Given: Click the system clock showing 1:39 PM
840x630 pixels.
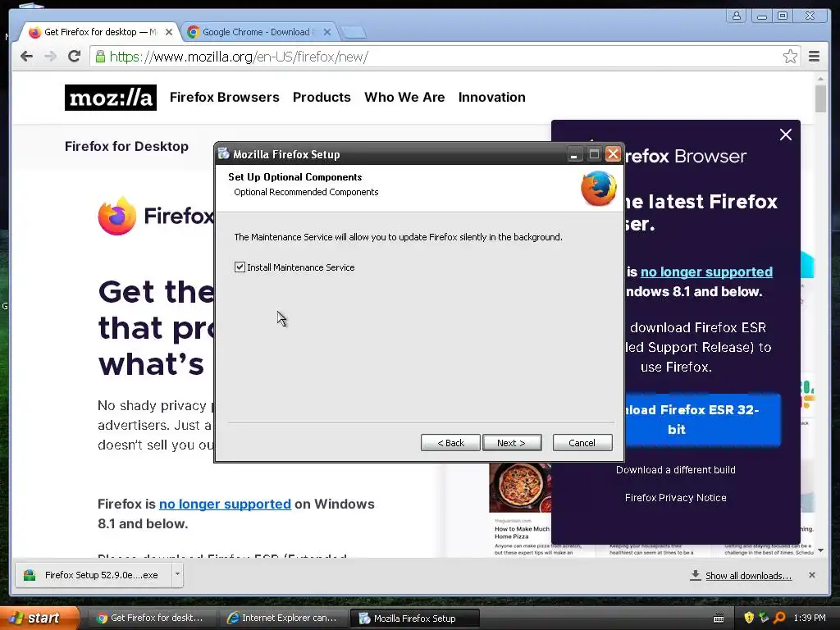Looking at the screenshot, I should click(810, 618).
